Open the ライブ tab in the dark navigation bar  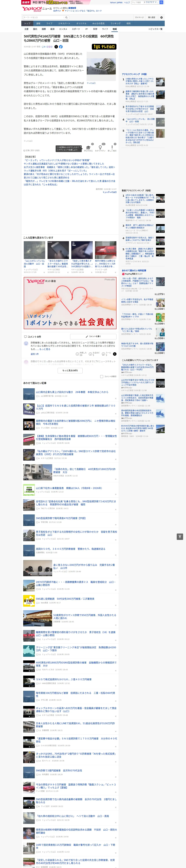(49, 24)
